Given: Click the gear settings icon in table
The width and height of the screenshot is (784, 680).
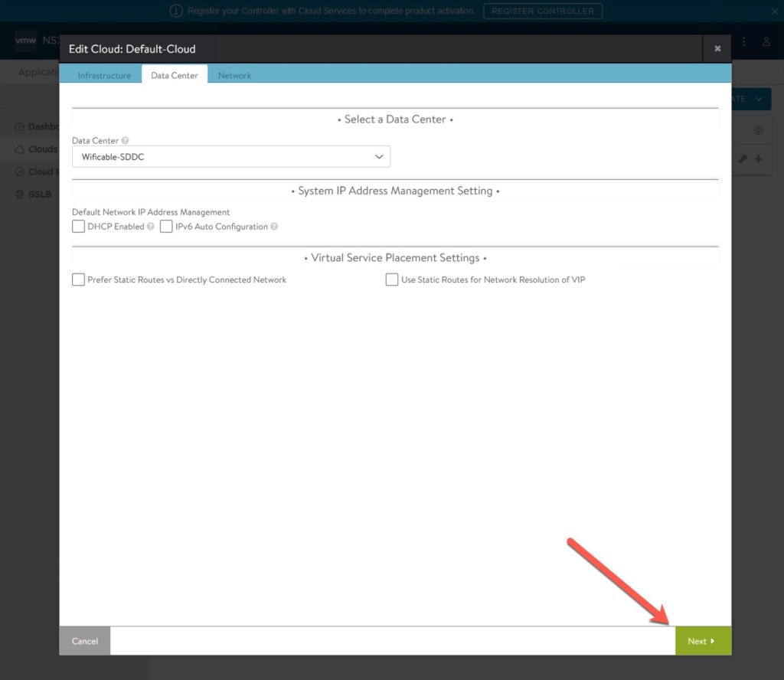Looking at the screenshot, I should click(758, 130).
